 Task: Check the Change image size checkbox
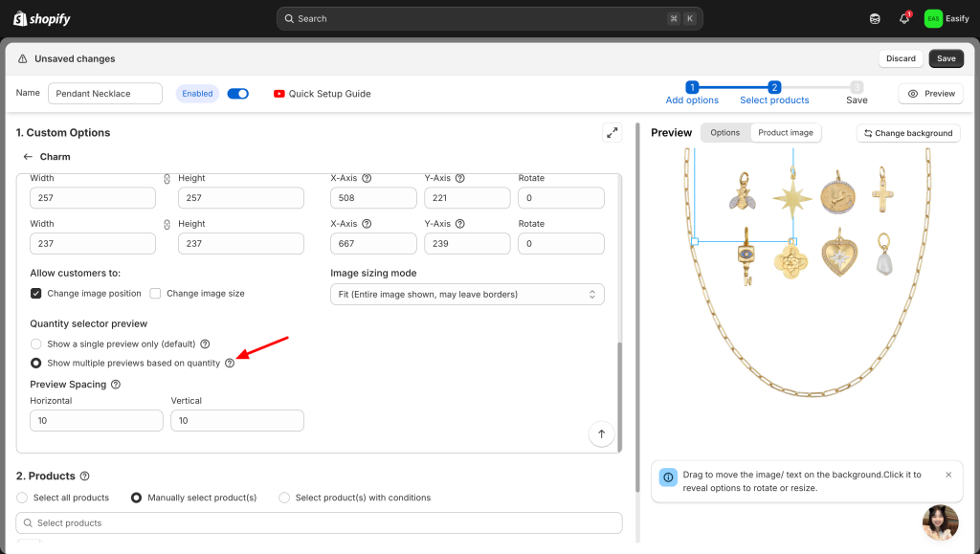tap(156, 294)
